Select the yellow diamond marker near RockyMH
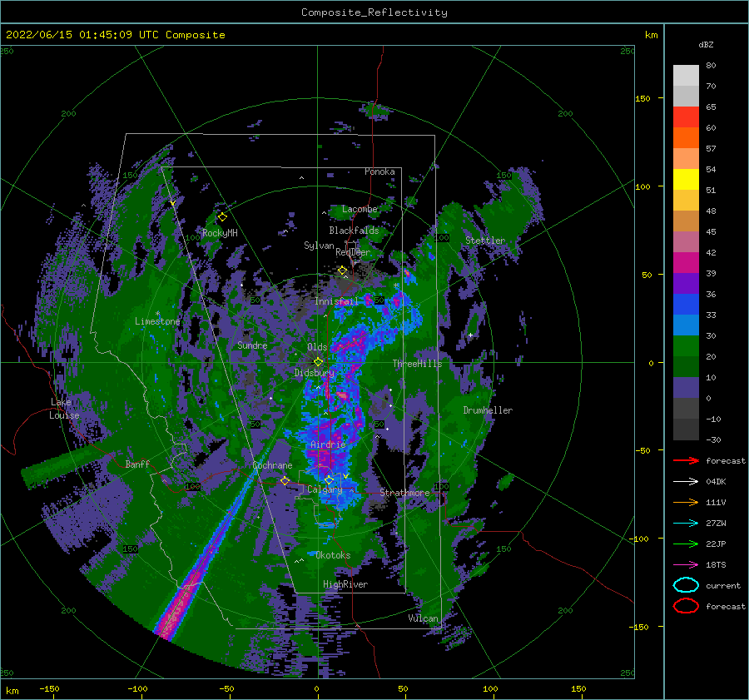The height and width of the screenshot is (700, 749). [x=222, y=217]
